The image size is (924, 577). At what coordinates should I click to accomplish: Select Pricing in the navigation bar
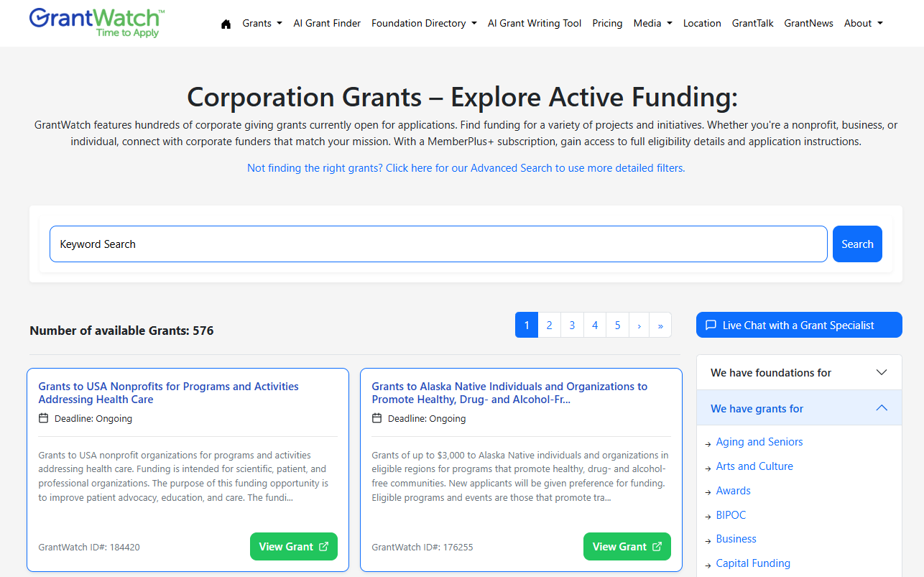click(607, 23)
